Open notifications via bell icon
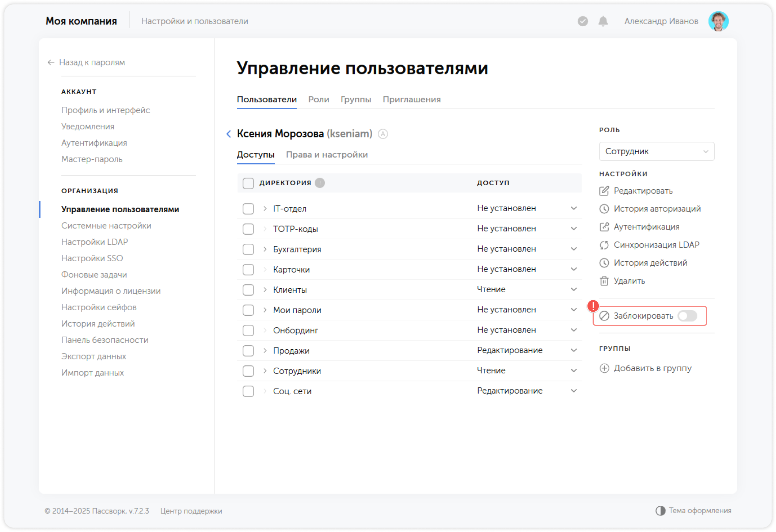Image resolution: width=776 pixels, height=532 pixels. [603, 21]
